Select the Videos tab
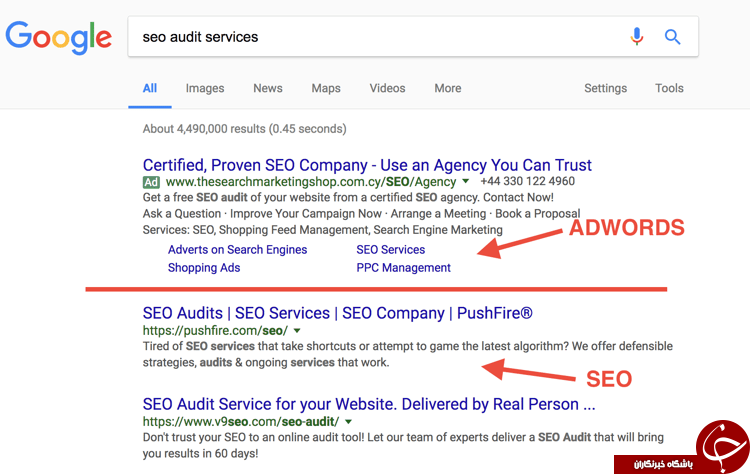This screenshot has width=750, height=474. [387, 88]
